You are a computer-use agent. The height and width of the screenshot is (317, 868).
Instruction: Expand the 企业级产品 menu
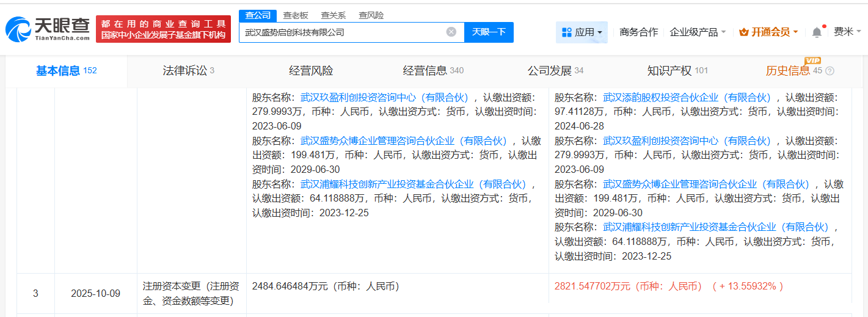coord(698,32)
